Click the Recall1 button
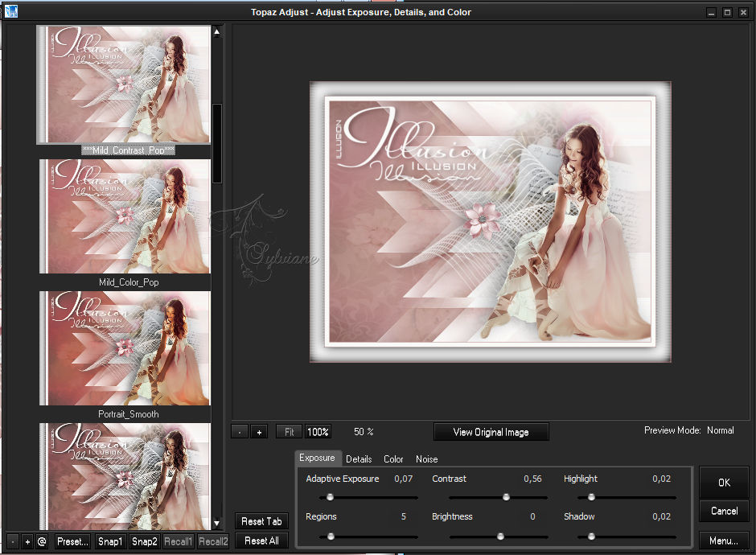 tap(178, 541)
